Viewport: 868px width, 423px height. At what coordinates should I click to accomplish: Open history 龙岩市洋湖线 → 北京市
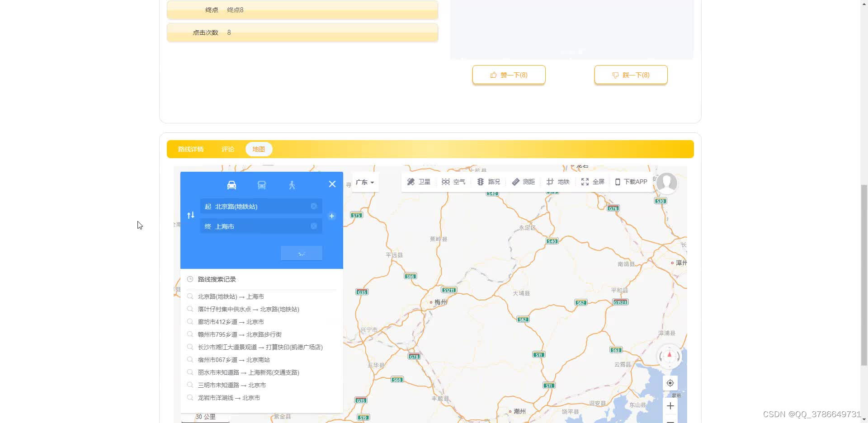pyautogui.click(x=229, y=398)
